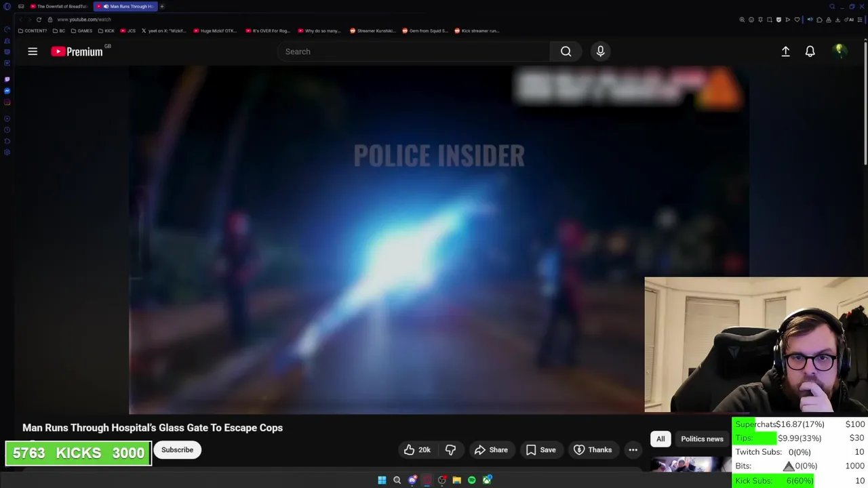Open File Explorer from the taskbar
Viewport: 868px width, 488px height.
(457, 480)
